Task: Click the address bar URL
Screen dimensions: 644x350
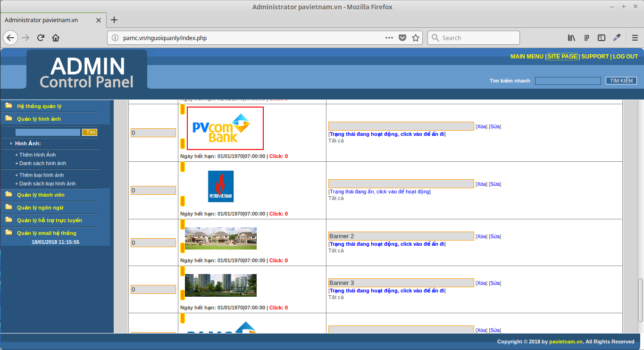Action: pyautogui.click(x=165, y=38)
